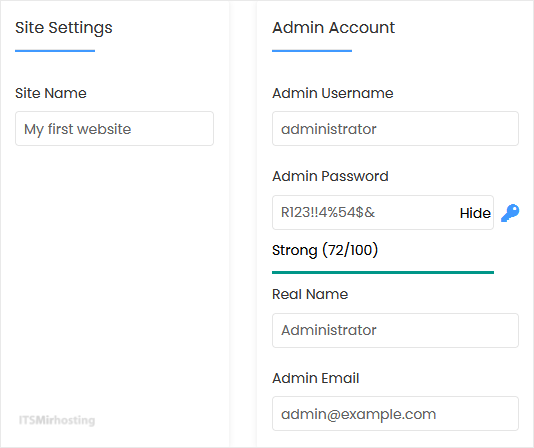Click inside the Admin Password field
Screen dimensions: 534x448
coord(364,213)
